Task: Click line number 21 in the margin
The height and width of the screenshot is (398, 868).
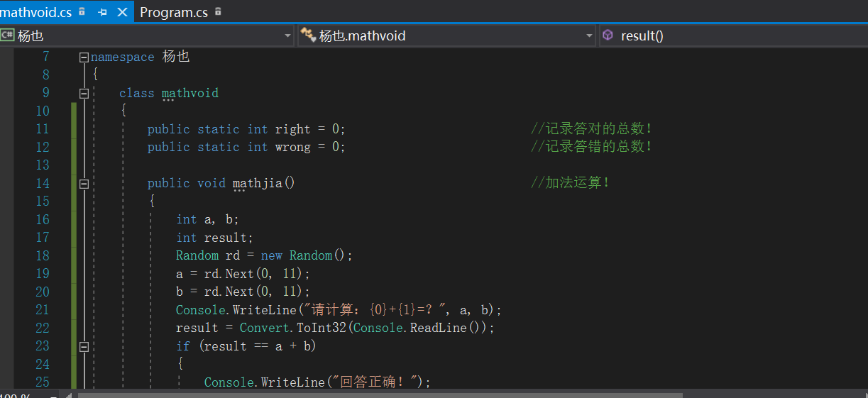Action: [x=42, y=310]
